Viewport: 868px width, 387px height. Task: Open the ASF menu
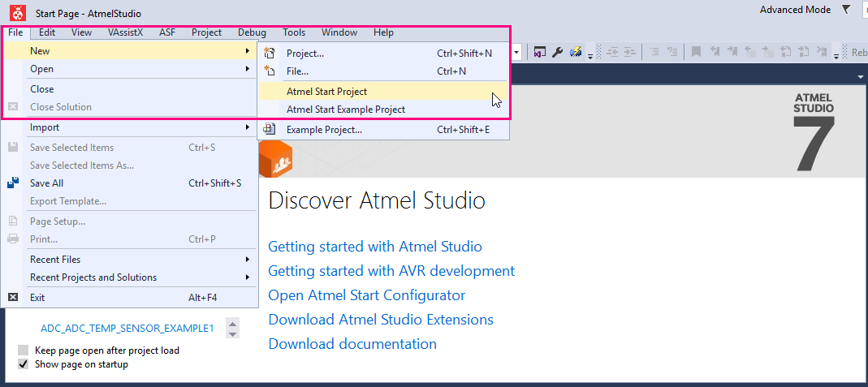click(x=167, y=32)
